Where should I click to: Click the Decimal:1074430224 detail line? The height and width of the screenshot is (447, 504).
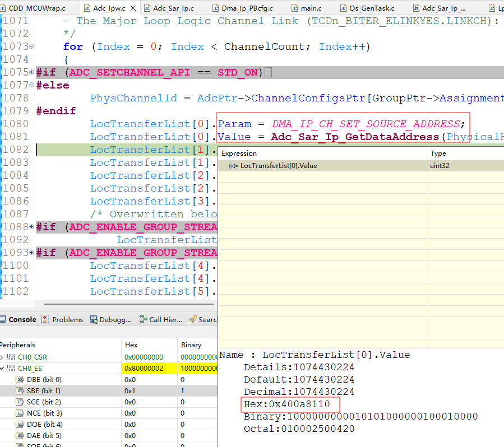click(299, 392)
